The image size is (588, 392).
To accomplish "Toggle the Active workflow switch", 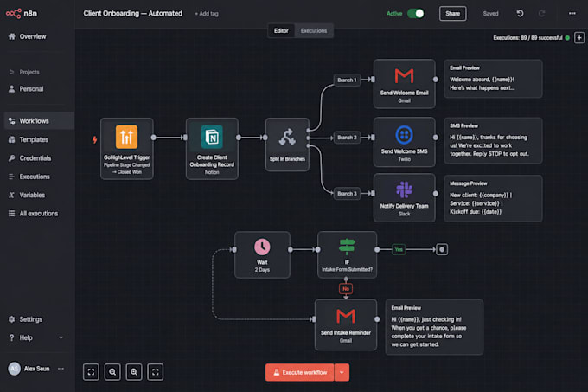I will coord(416,14).
